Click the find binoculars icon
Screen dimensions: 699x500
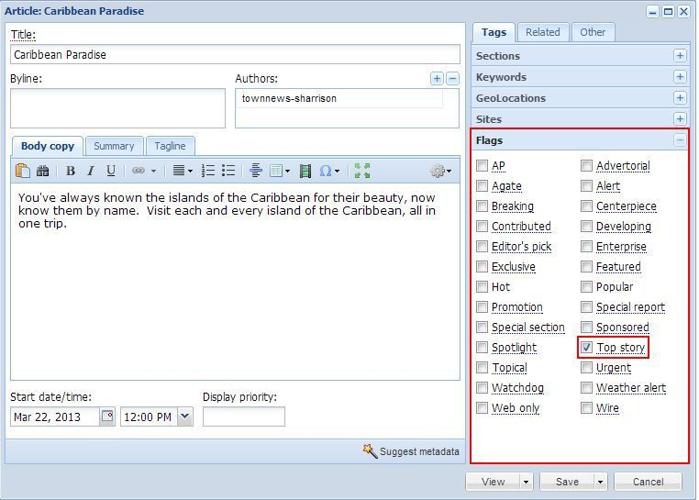[x=43, y=171]
